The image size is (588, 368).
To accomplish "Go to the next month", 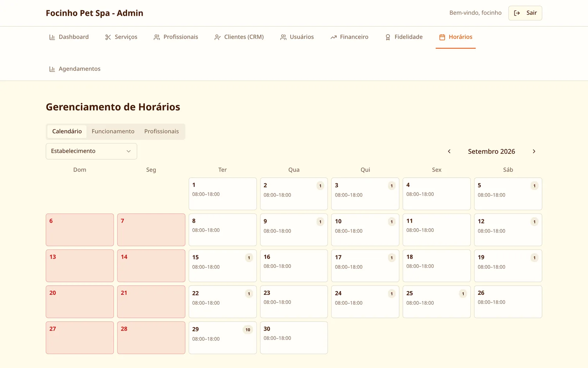I will tap(534, 151).
